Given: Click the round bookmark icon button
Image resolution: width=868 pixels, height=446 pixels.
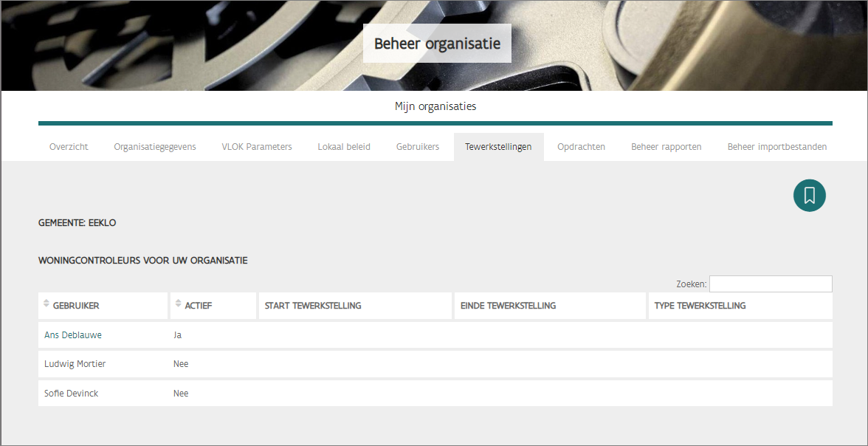Looking at the screenshot, I should (809, 196).
